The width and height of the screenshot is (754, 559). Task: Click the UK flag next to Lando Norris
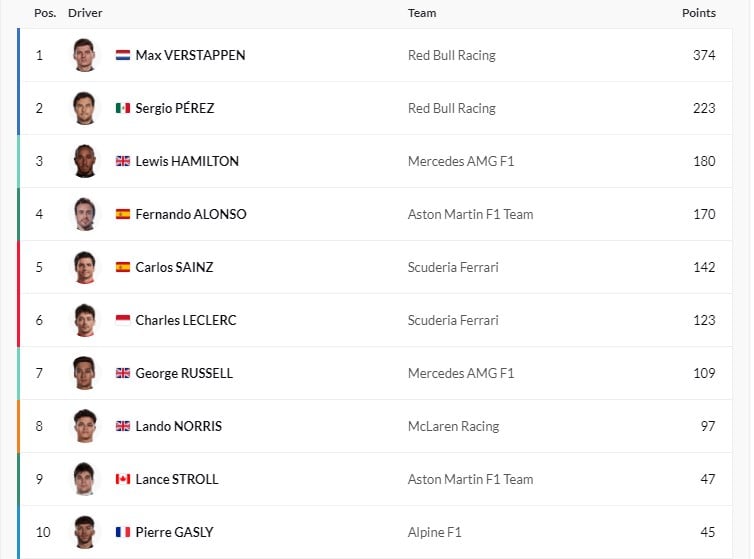[x=123, y=426]
